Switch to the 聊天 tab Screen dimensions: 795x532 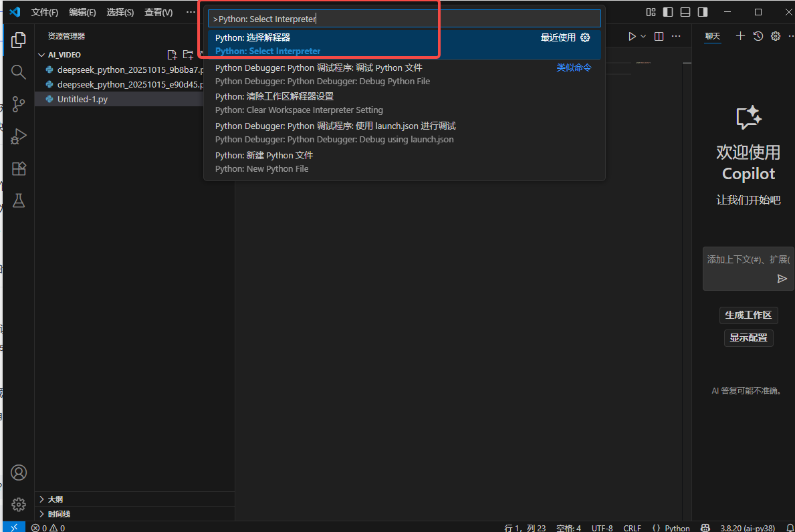coord(712,36)
